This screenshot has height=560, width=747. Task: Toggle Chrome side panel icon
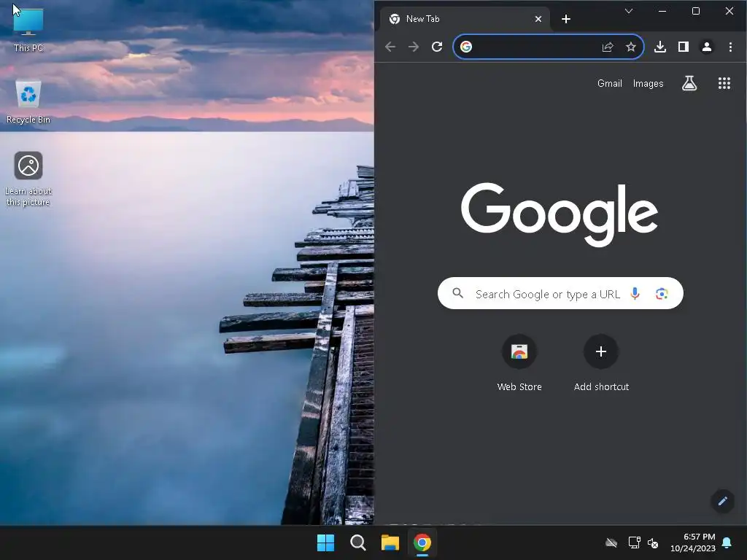683,47
